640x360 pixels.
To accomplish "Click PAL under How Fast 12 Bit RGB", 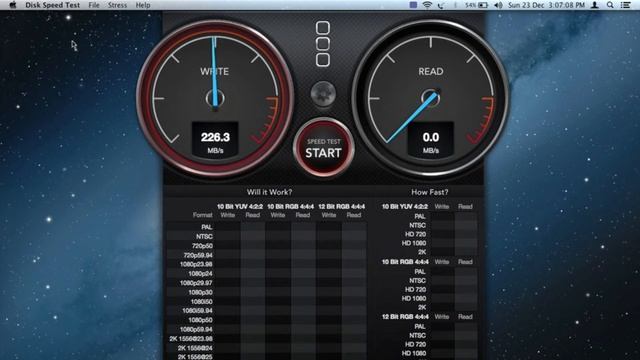I will pos(420,326).
